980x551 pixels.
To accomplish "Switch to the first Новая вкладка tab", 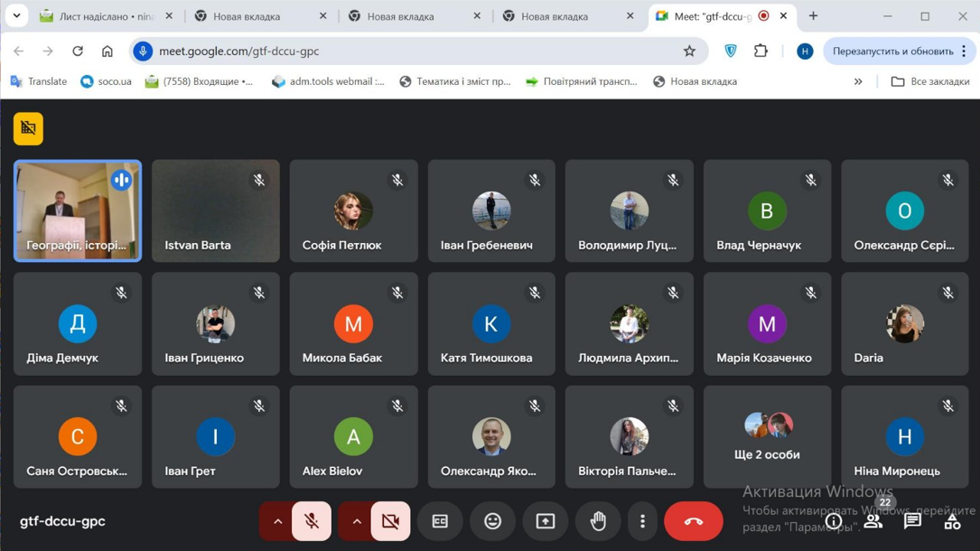I will pos(260,16).
